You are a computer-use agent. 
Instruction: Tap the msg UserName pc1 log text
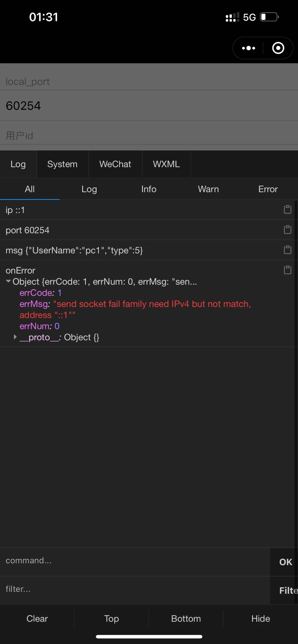coord(74,250)
